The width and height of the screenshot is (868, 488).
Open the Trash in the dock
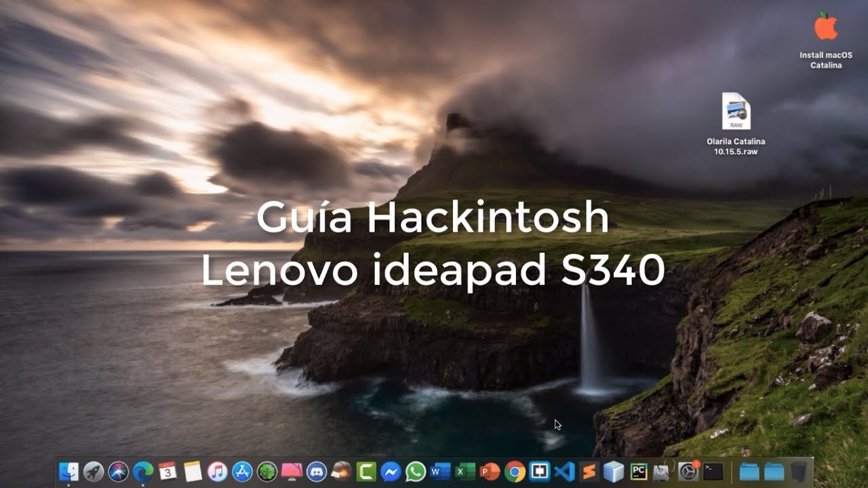[x=800, y=471]
